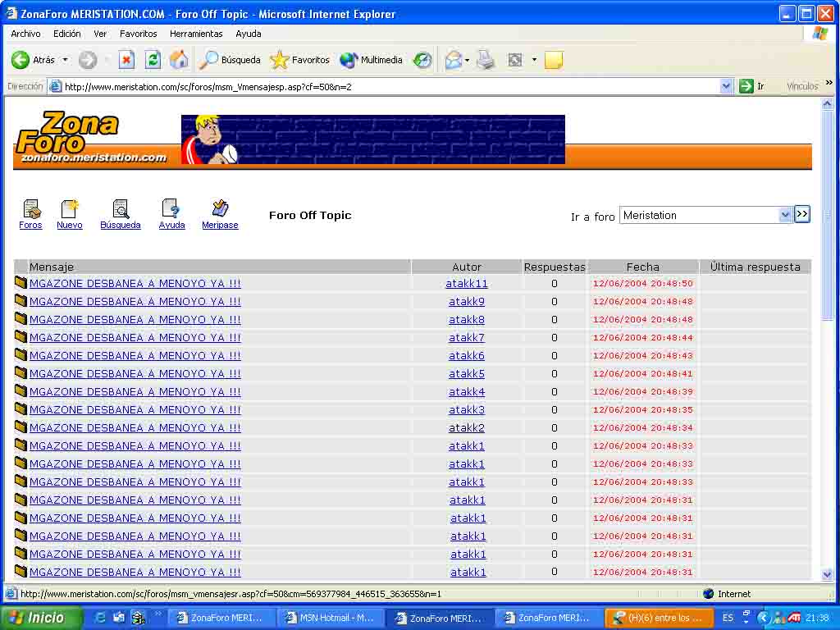The image size is (840, 630).
Task: Open the Archivo menu
Action: point(25,34)
